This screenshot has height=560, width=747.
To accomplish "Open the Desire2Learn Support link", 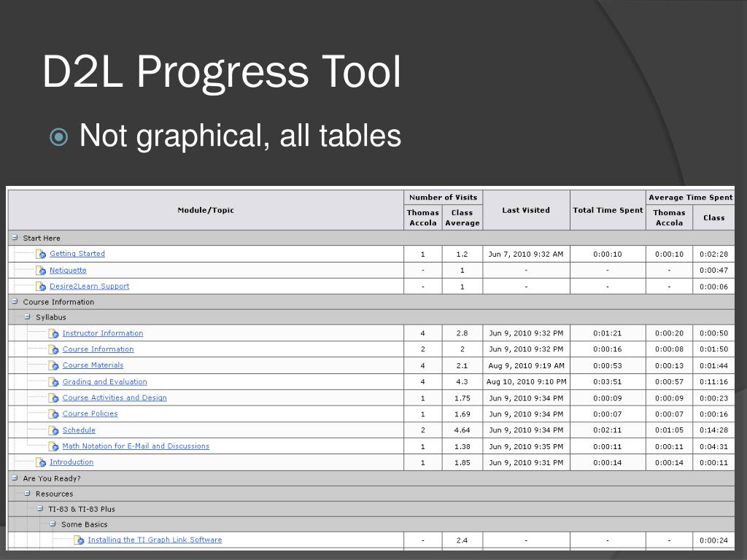I will click(x=90, y=286).
